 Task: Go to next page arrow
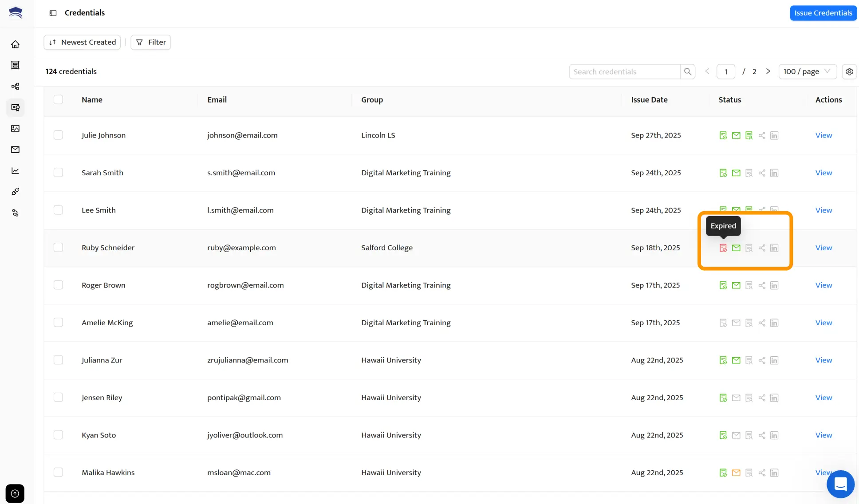pyautogui.click(x=768, y=71)
